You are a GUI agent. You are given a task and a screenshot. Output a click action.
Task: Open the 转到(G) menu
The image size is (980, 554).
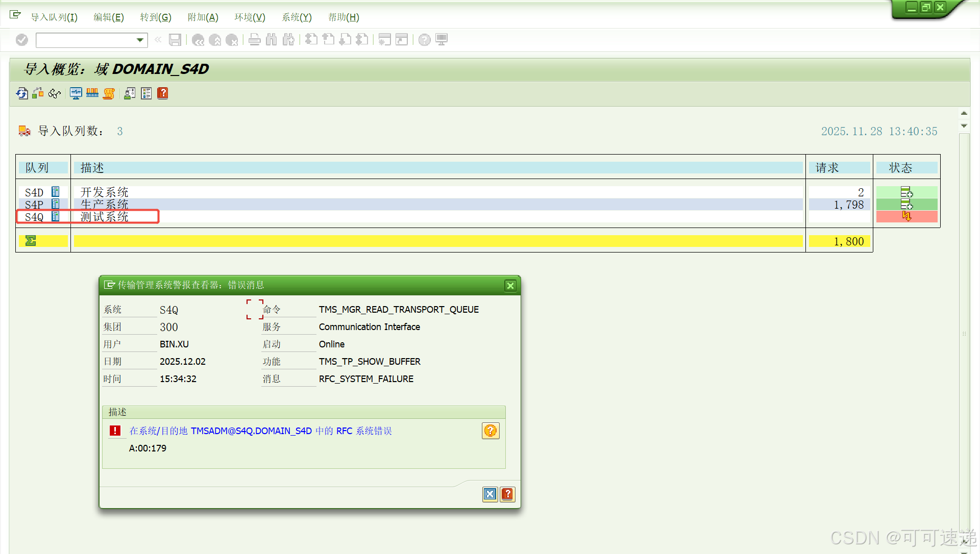[156, 17]
